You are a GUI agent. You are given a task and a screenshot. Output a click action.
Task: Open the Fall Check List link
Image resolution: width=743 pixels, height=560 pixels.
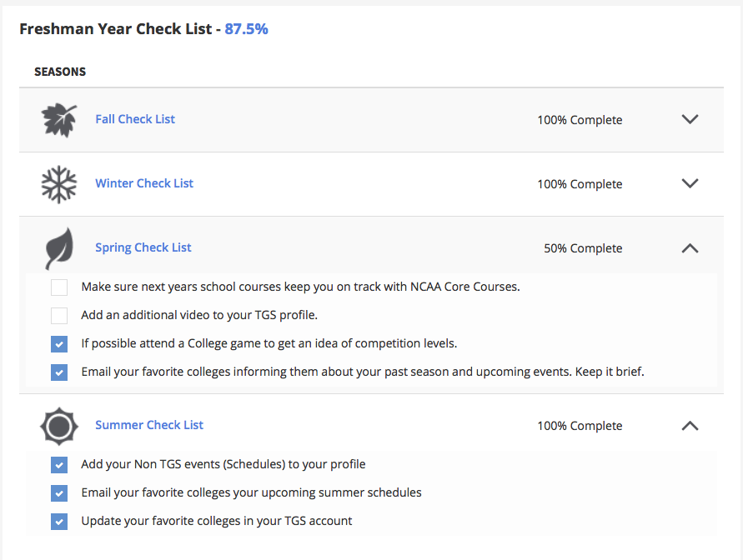tap(135, 119)
